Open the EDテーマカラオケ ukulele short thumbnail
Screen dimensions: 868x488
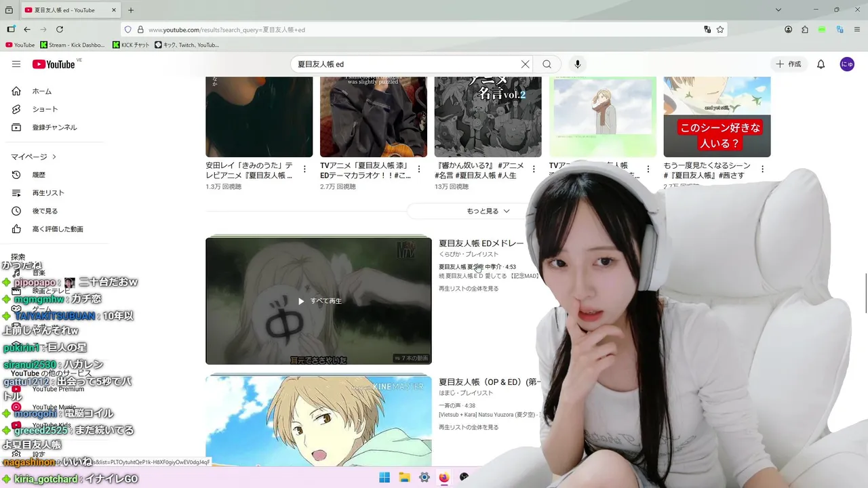[374, 117]
